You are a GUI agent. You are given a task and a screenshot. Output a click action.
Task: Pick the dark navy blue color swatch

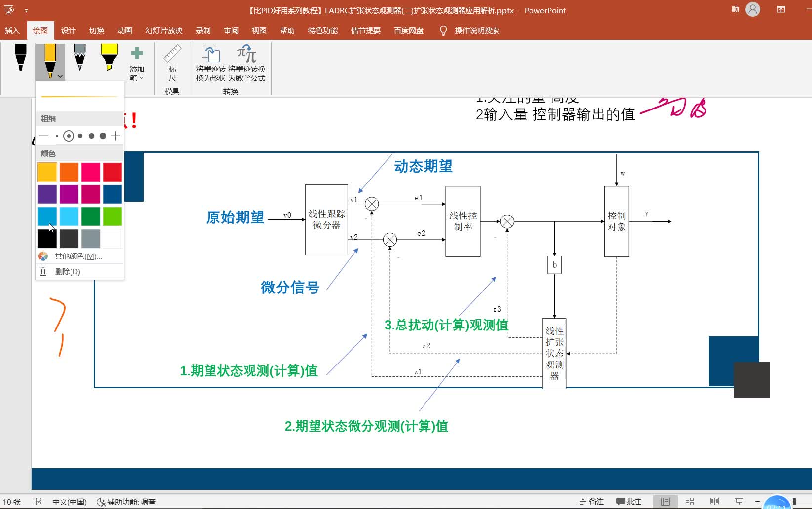pos(112,194)
